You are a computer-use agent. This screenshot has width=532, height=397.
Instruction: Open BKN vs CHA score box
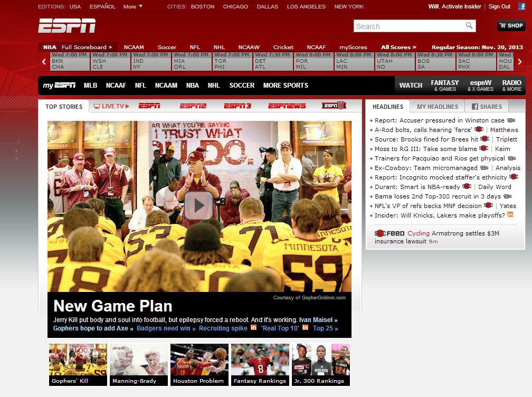70,61
